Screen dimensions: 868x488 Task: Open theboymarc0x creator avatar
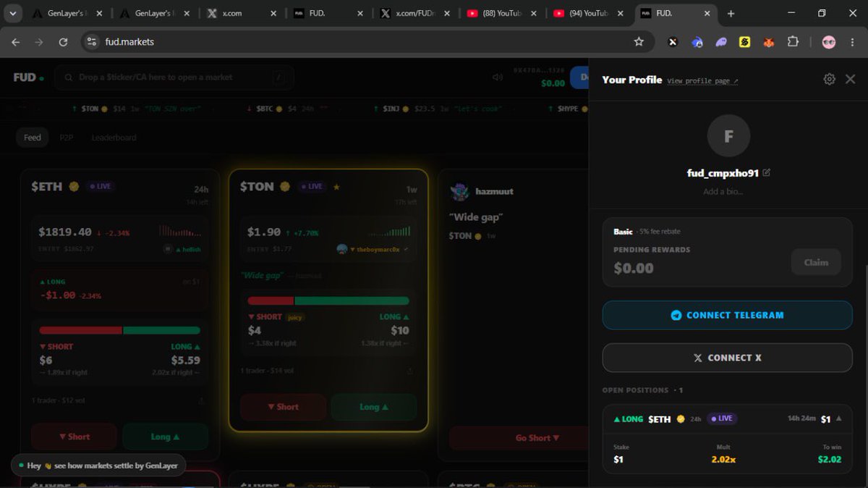point(342,249)
